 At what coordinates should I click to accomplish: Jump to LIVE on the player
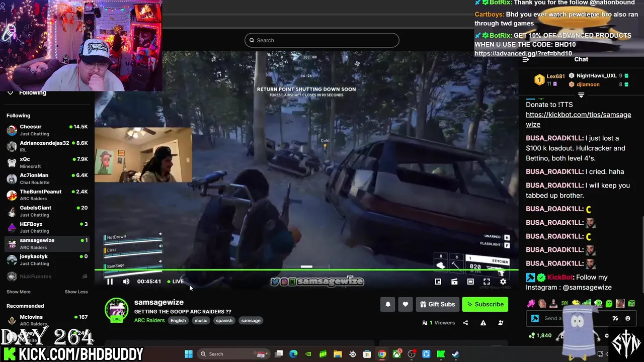click(176, 282)
